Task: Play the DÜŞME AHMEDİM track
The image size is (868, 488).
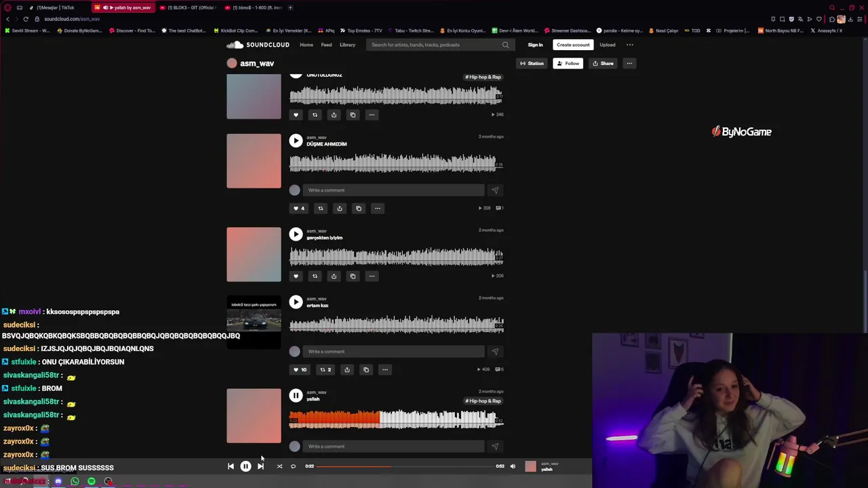Action: pyautogui.click(x=296, y=140)
